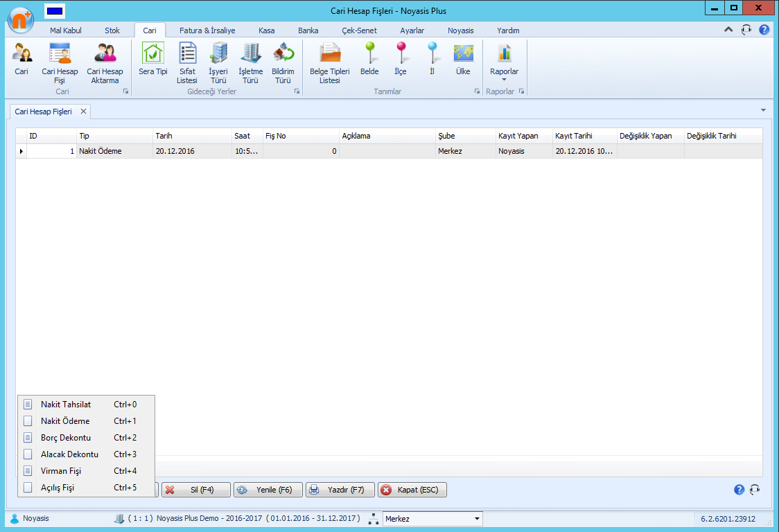Open the Banka ribbon tab
779x532 pixels.
pyautogui.click(x=308, y=30)
